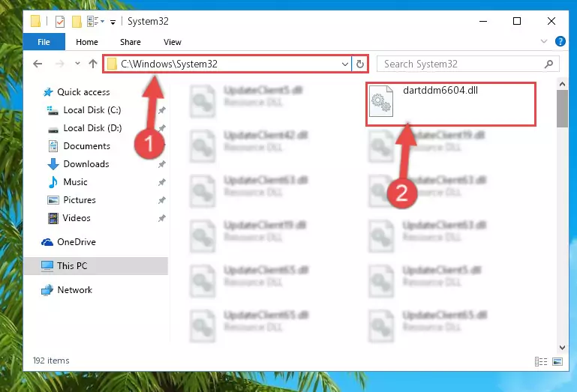Click the Network icon in sidebar
Image resolution: width=577 pixels, height=392 pixels.
(x=47, y=290)
